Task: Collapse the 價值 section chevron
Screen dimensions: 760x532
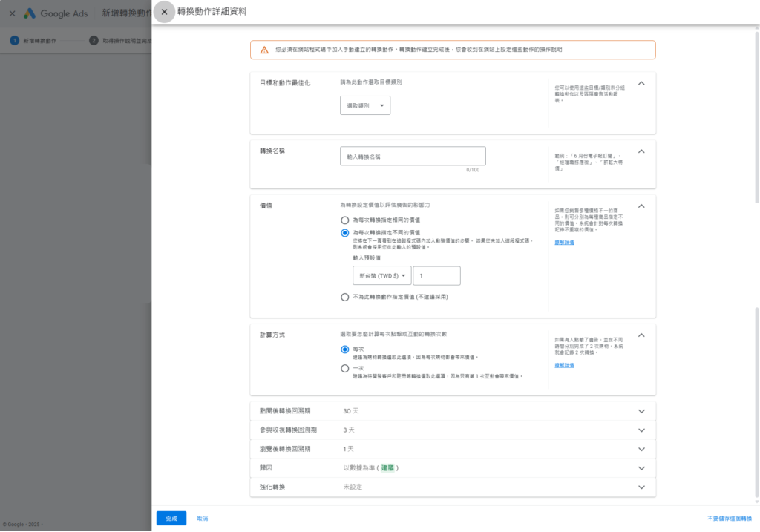Action: 641,206
